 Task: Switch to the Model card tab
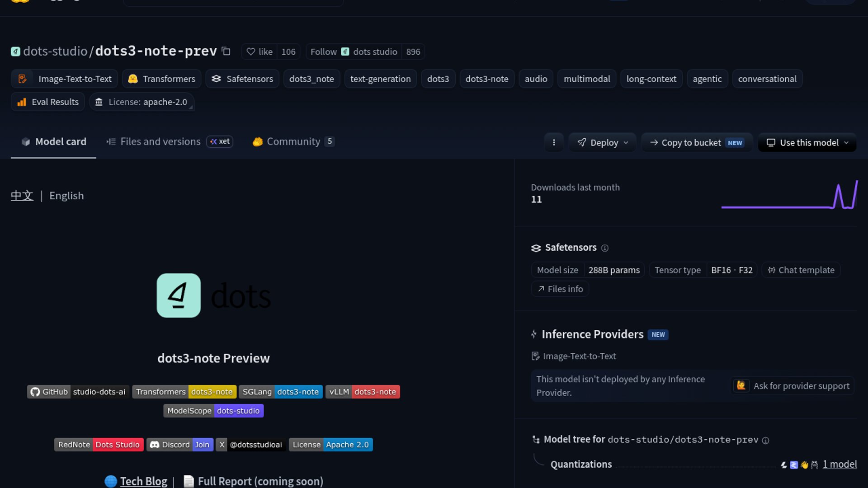click(53, 142)
